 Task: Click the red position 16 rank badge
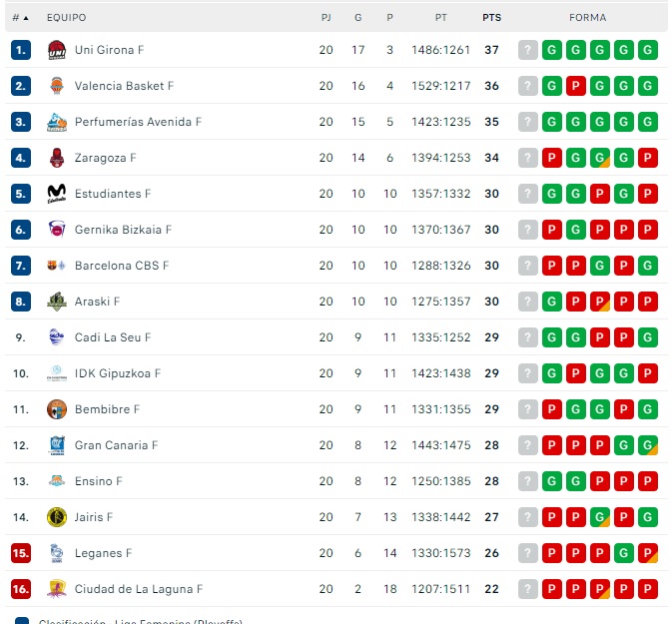pos(21,589)
